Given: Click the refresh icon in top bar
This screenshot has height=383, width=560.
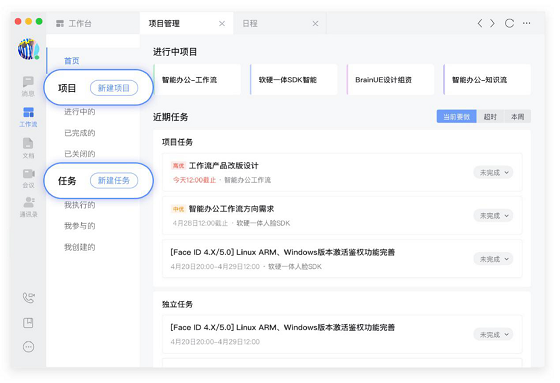Looking at the screenshot, I should pos(509,23).
